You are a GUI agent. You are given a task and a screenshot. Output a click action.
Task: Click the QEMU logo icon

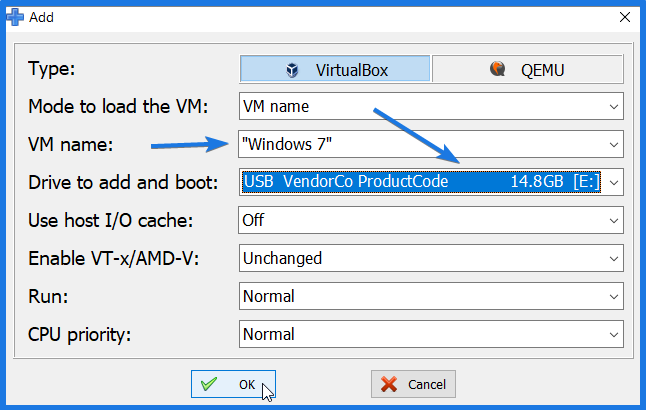click(497, 69)
